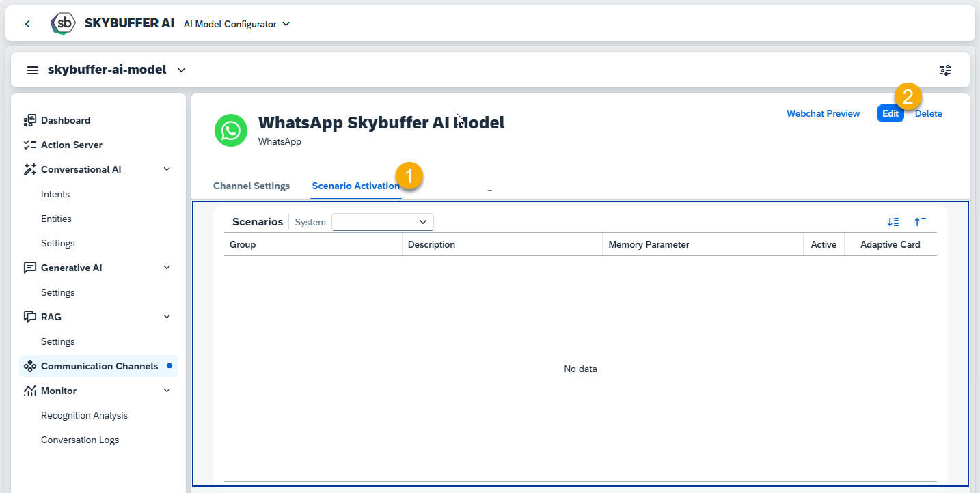Screen dimensions: 980x493
Task: Go back using the header arrow
Action: coord(27,24)
